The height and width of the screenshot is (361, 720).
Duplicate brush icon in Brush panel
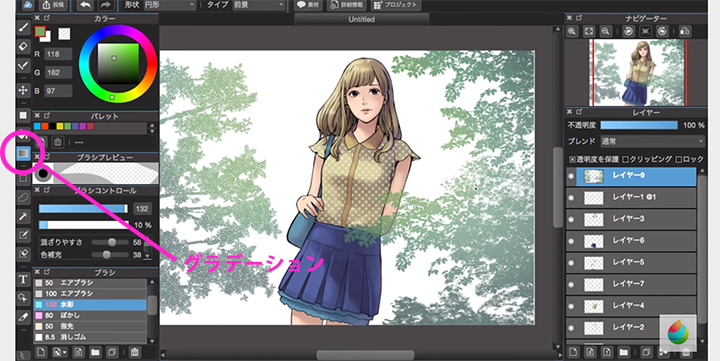[111, 352]
